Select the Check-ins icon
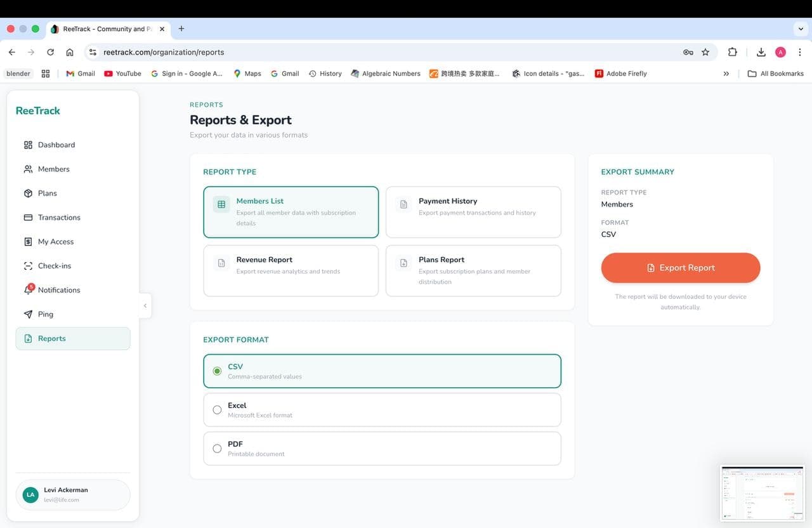 (x=28, y=265)
